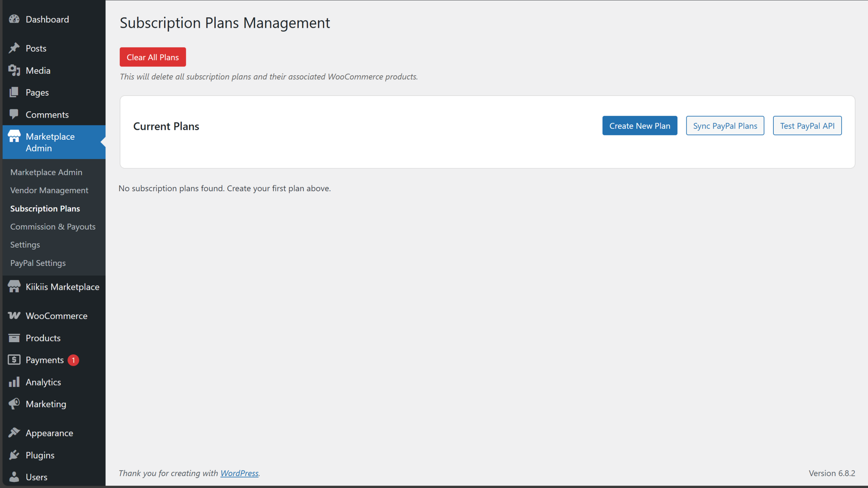The height and width of the screenshot is (488, 868).
Task: Click the Appearance paintbrush icon
Action: coord(14,433)
